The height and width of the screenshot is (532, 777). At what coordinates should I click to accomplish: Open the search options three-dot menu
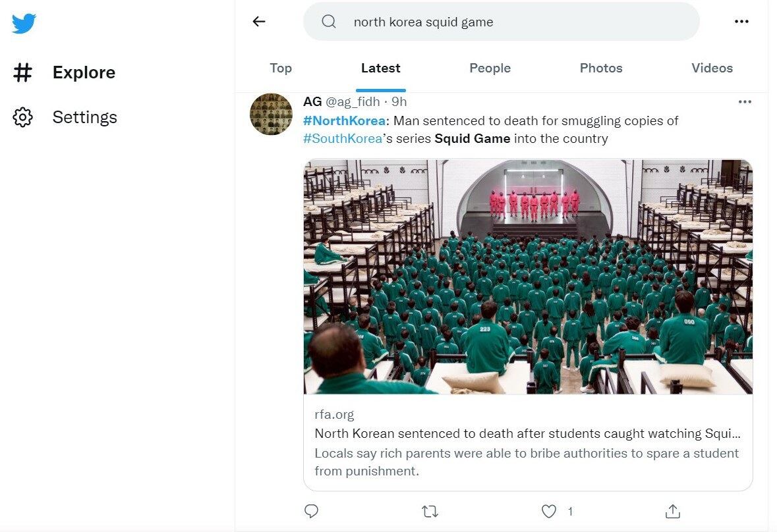(x=741, y=22)
